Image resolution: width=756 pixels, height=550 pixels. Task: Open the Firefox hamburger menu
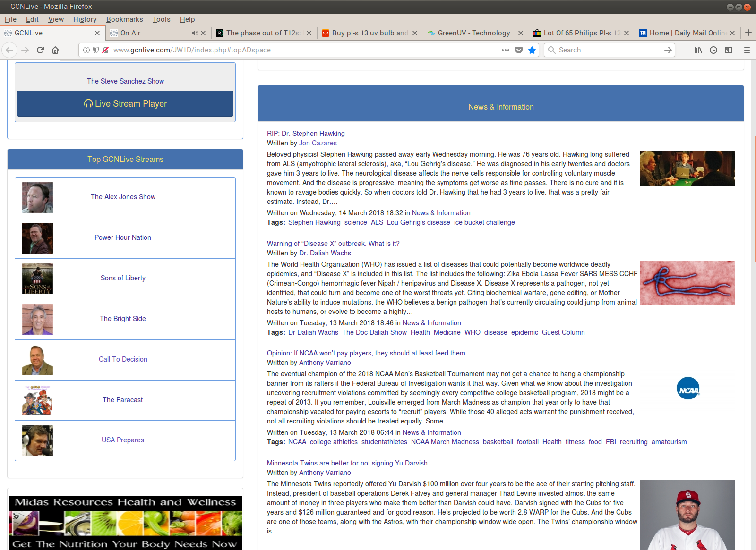[x=747, y=50]
